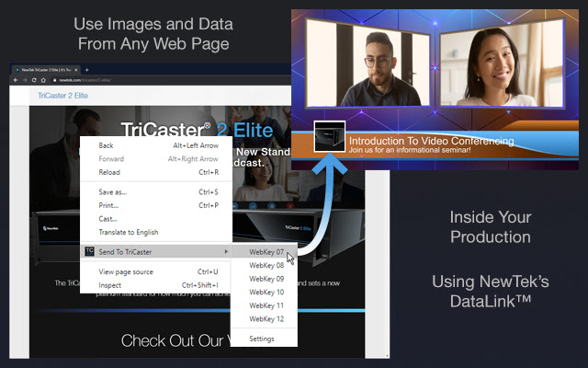Click the man's video conference feed

(x=368, y=63)
